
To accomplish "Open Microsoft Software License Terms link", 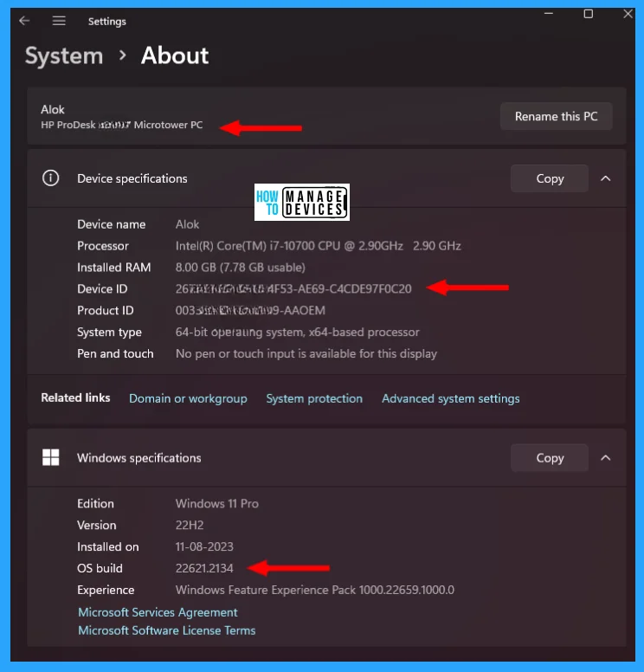I will pos(167,630).
